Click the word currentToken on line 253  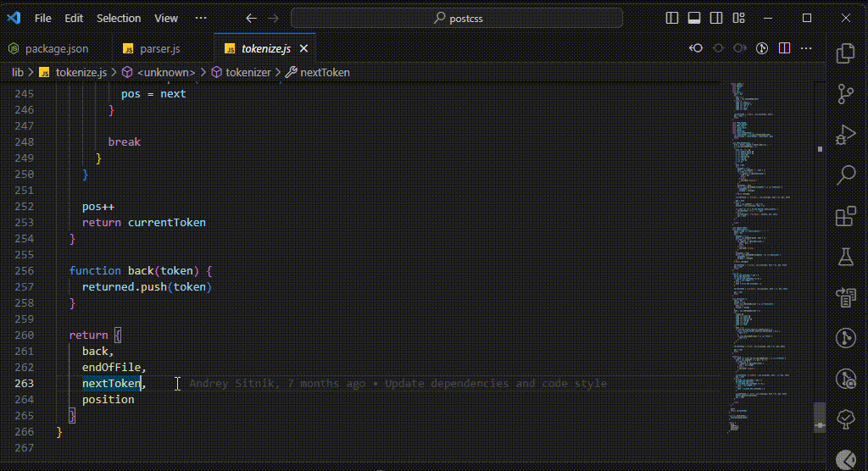tap(167, 223)
